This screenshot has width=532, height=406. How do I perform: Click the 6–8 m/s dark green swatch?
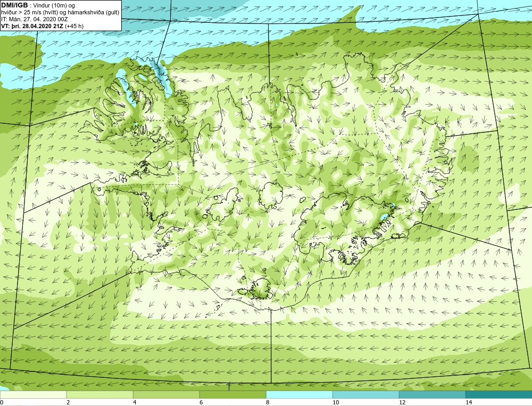[x=233, y=394]
